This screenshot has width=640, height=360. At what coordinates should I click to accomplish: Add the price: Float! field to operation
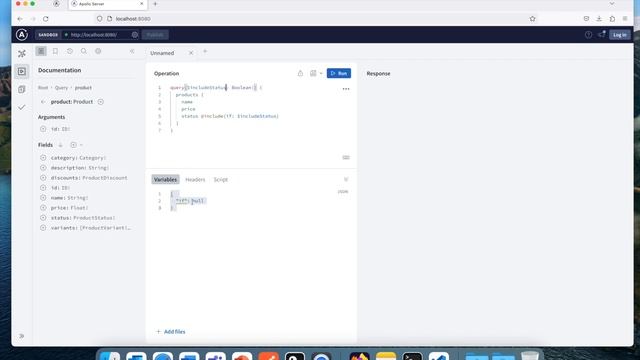[43, 208]
